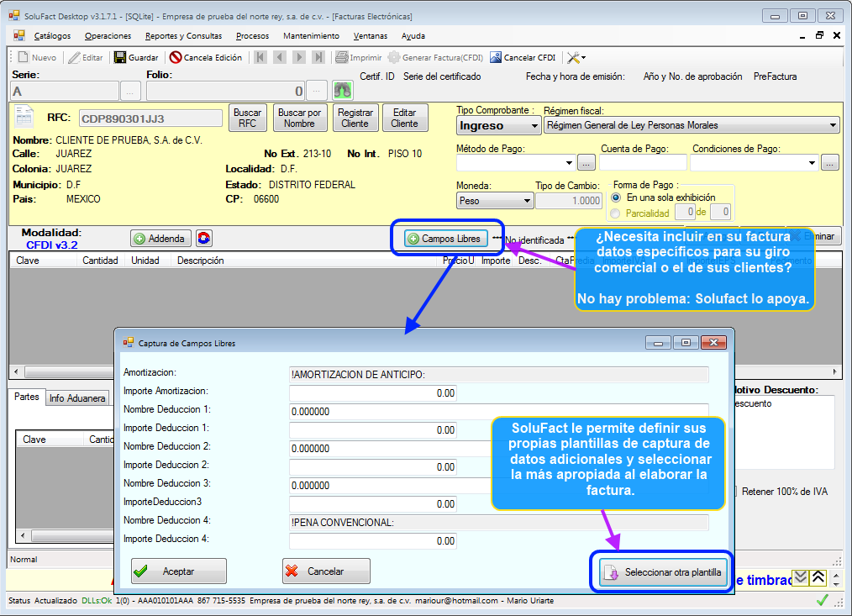Screen dimensions: 852x616
Task: Open the Mantenimiento menu
Action: coord(311,36)
